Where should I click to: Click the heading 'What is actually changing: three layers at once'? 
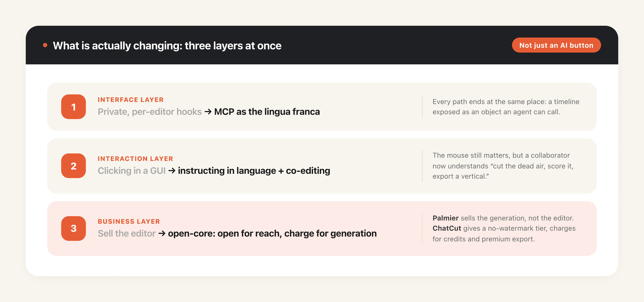coord(167,46)
